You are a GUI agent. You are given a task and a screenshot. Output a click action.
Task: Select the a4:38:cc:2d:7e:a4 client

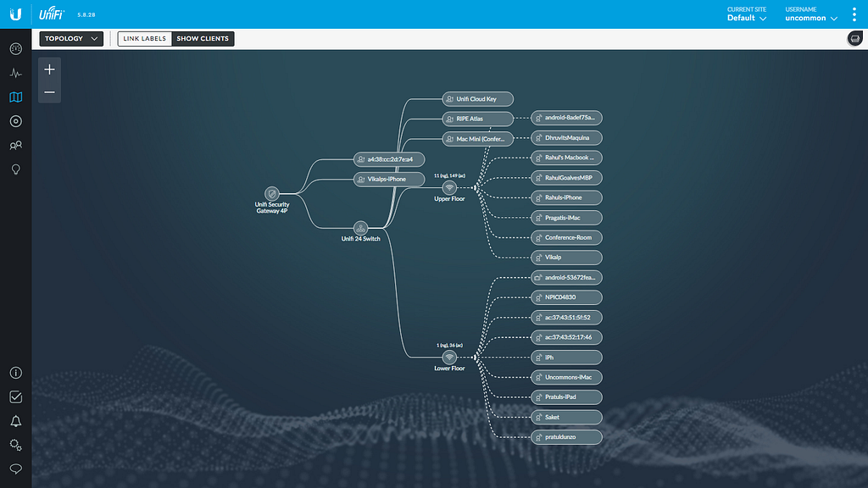click(x=389, y=159)
